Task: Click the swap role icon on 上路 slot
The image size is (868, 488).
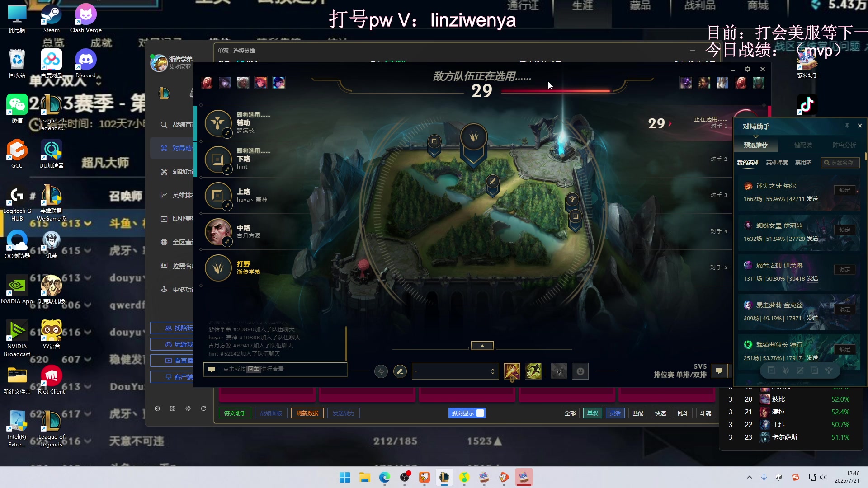Action: click(x=227, y=205)
